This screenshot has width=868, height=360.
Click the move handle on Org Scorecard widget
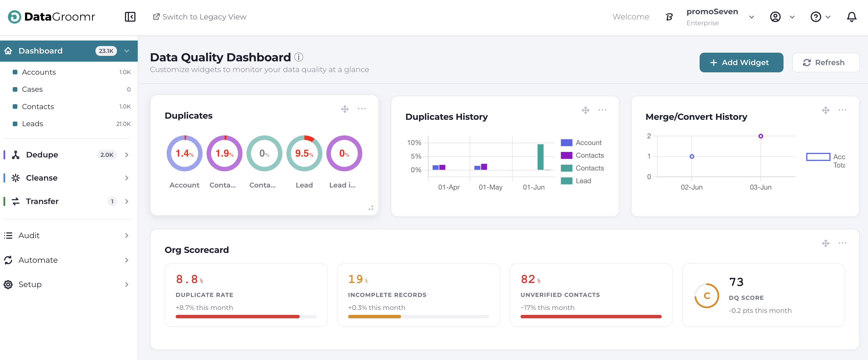(825, 243)
